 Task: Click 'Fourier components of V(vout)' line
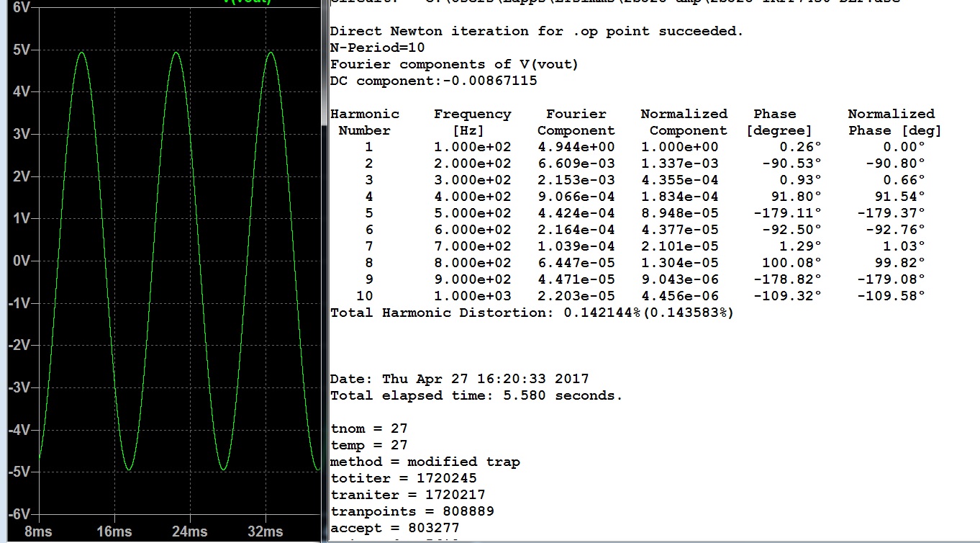point(454,64)
